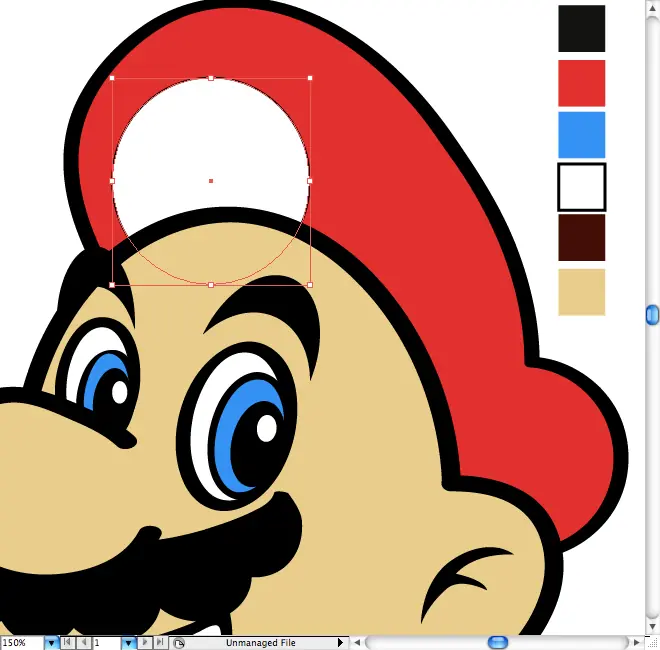Click the 150% zoom field

(x=21, y=642)
